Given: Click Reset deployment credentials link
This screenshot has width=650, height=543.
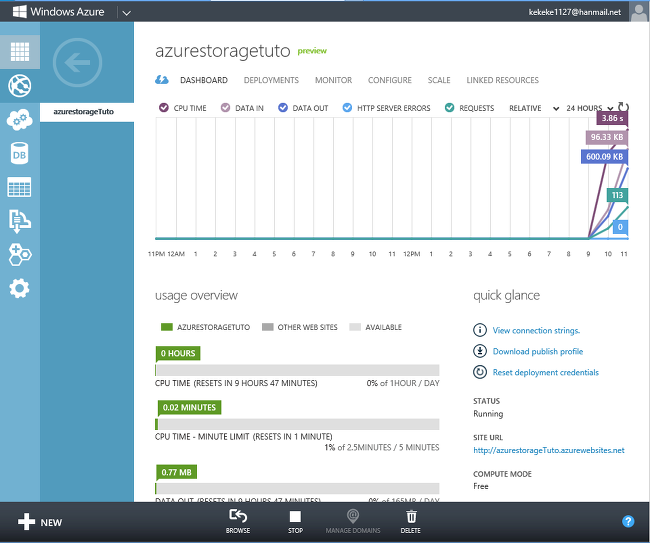Looking at the screenshot, I should tap(546, 372).
